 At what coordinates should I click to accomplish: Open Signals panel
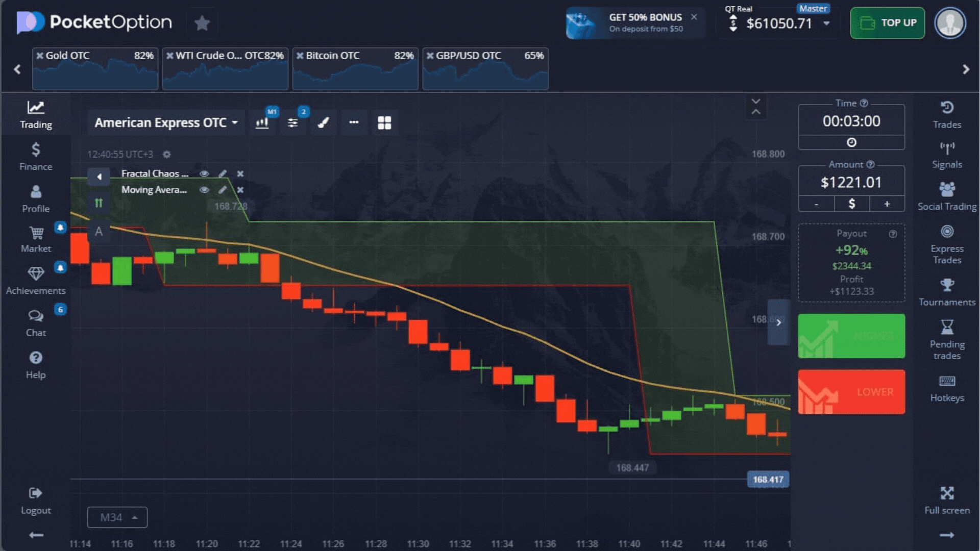pyautogui.click(x=946, y=155)
